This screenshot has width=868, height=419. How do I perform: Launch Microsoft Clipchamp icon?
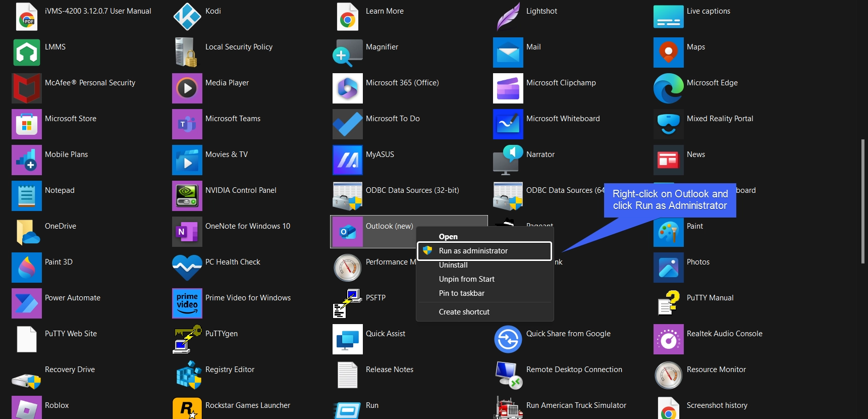point(508,88)
